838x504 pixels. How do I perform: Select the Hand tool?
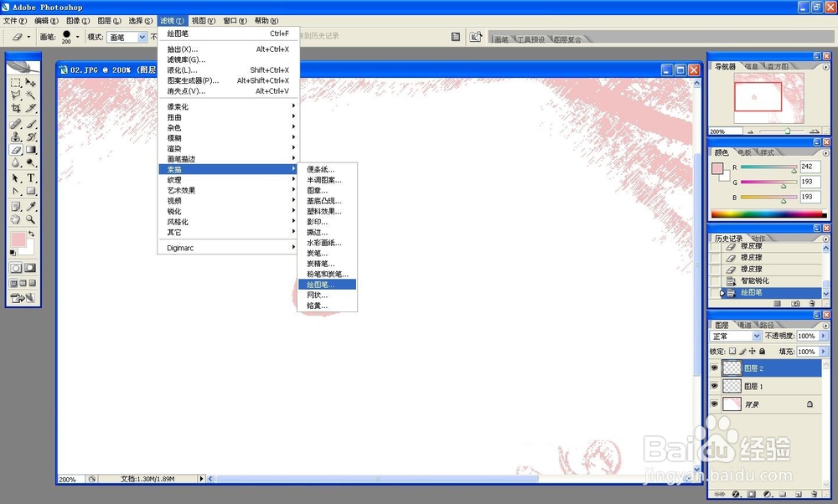pyautogui.click(x=16, y=219)
